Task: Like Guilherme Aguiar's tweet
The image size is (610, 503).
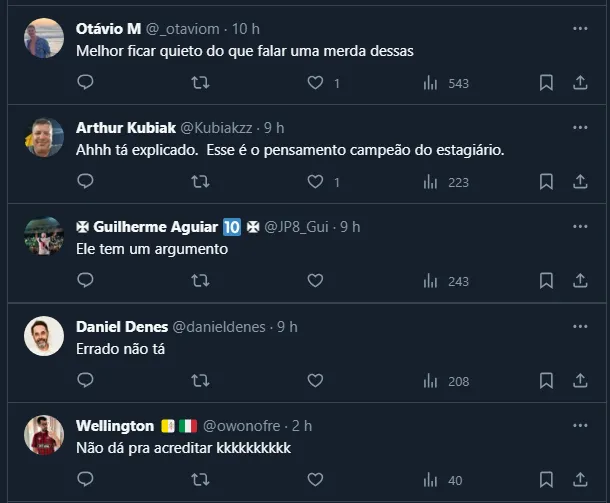Action: (x=315, y=281)
